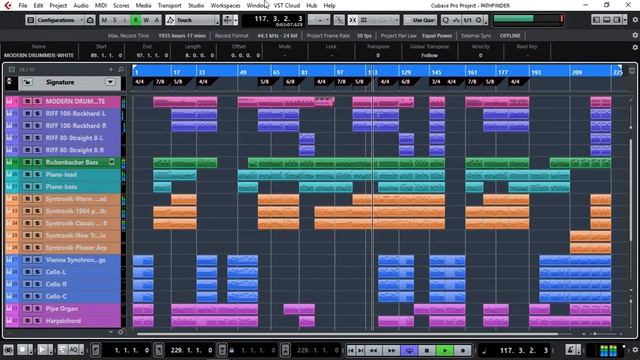
Task: Solo the Piano-lead track
Action: pyautogui.click(x=37, y=174)
